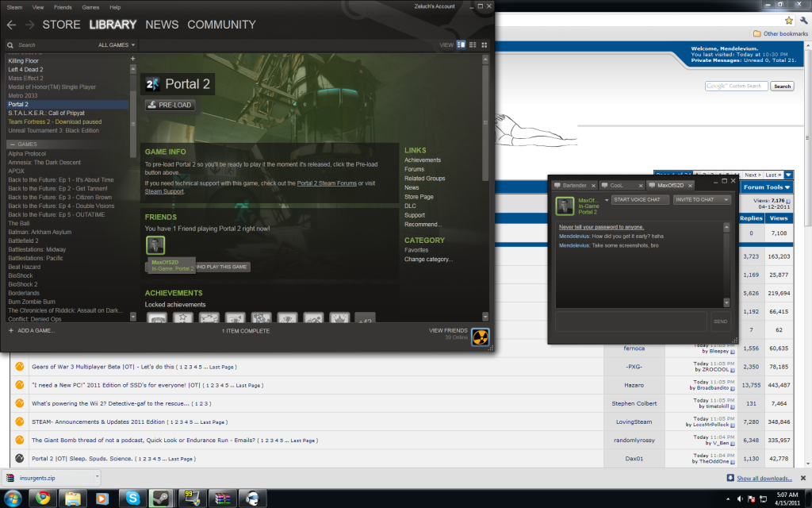The image size is (812, 508).
Task: Click the grey icon beside Portal 2 |OT| thread
Action: [20, 458]
